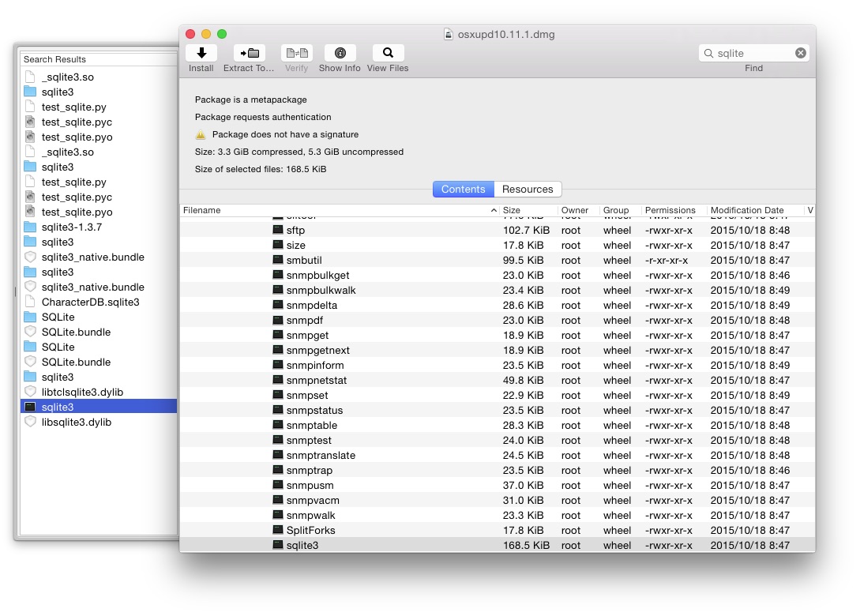
Task: Sort by the Size column header
Action: (528, 210)
